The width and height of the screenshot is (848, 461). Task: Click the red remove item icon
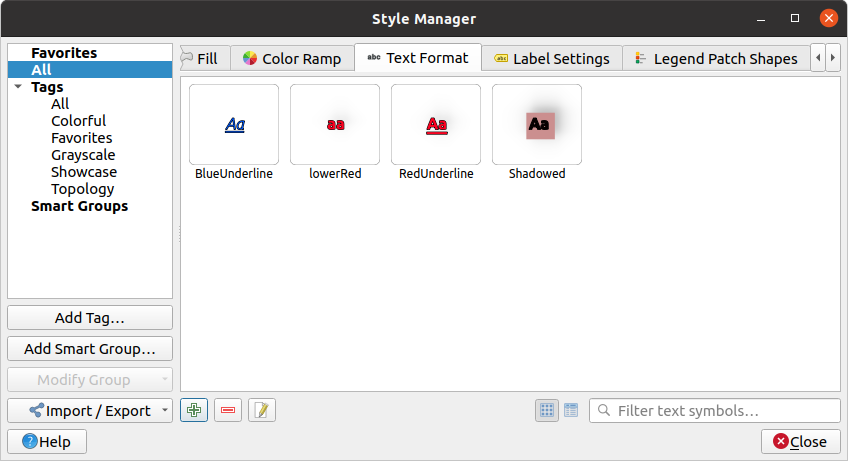pyautogui.click(x=228, y=410)
